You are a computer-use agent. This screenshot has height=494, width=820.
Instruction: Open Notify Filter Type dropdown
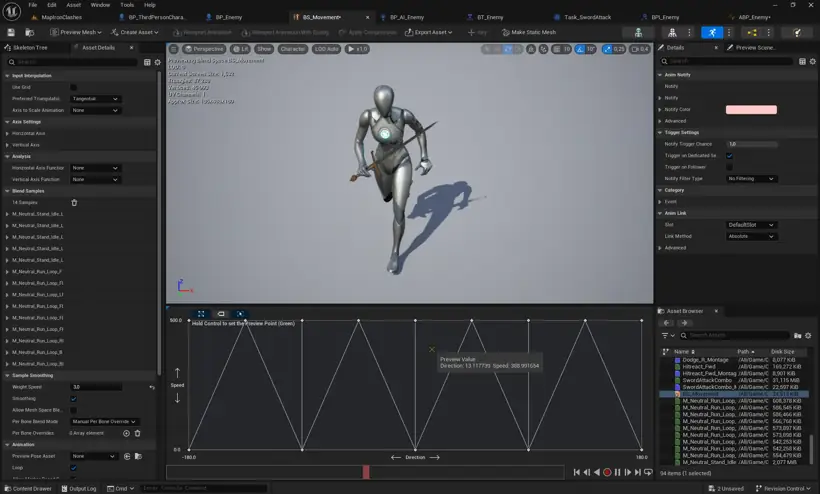[751, 179]
